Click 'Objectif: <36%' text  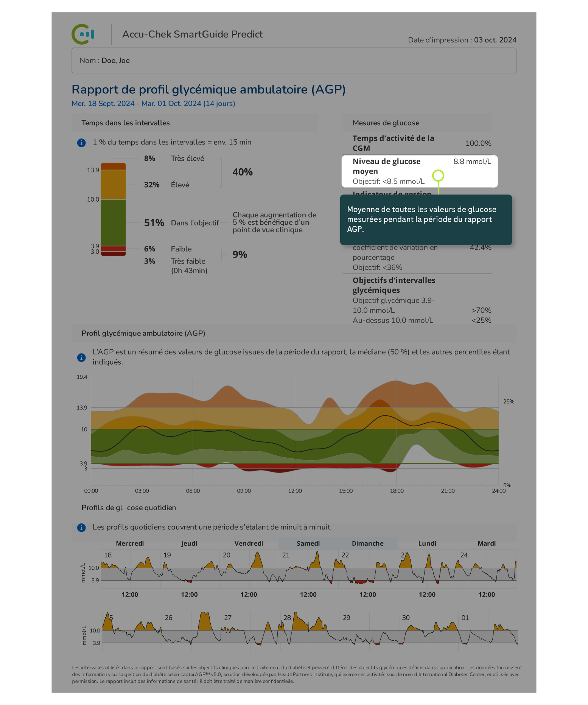coord(378,267)
